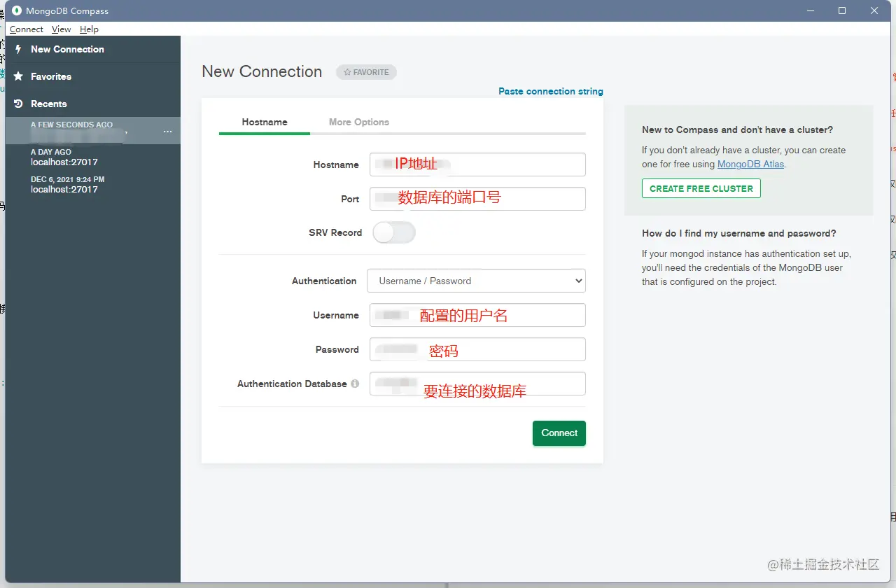
Task: Toggle the SRV Record switch on
Action: pyautogui.click(x=394, y=232)
